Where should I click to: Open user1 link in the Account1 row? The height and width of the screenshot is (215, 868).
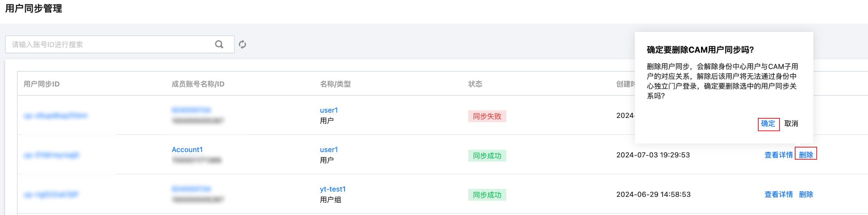coord(329,150)
